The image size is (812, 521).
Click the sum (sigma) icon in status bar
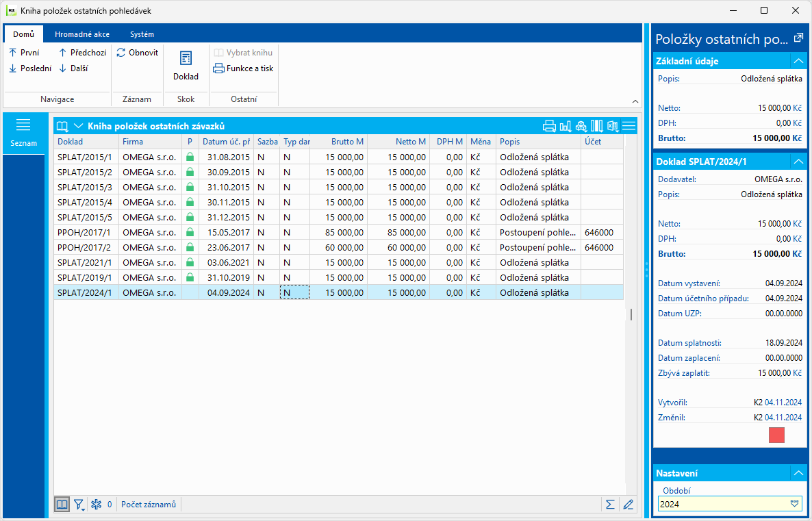tap(609, 505)
